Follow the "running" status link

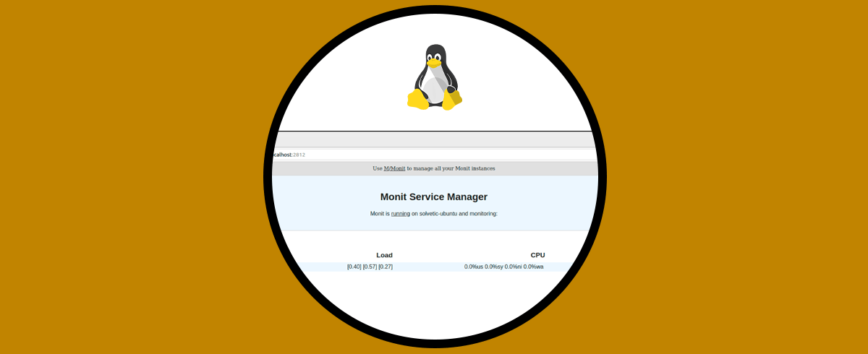tap(401, 214)
